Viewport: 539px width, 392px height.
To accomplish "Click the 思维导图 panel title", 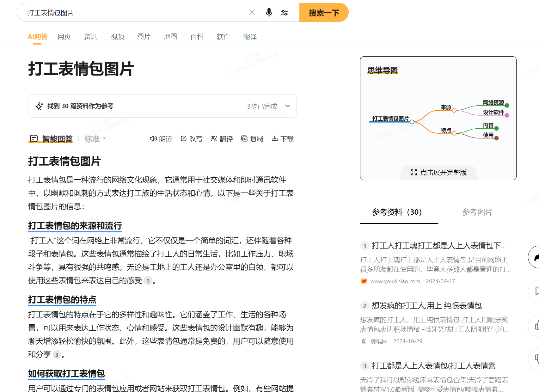I will pos(383,70).
